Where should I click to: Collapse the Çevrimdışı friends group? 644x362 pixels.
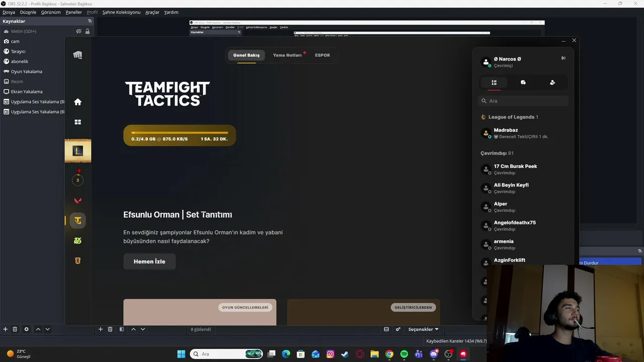[497, 153]
